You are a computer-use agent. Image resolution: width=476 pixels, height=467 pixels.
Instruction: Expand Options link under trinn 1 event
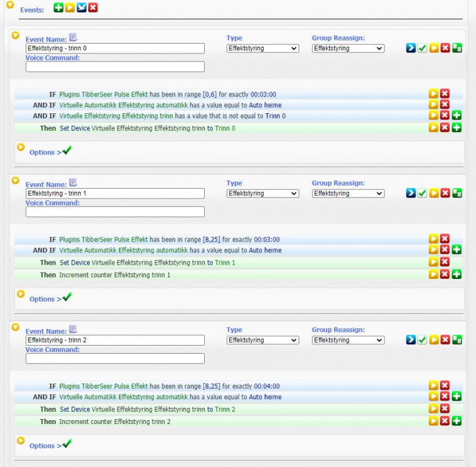tap(45, 299)
